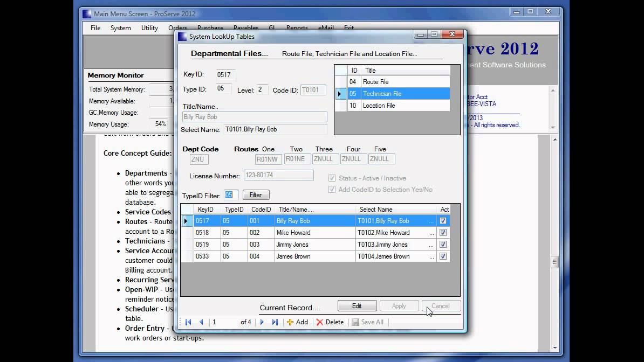Click KeyID column header

coord(207,210)
